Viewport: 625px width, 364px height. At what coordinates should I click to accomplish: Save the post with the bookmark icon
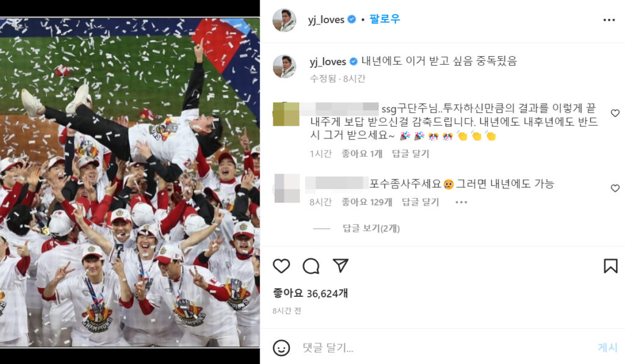point(610,266)
